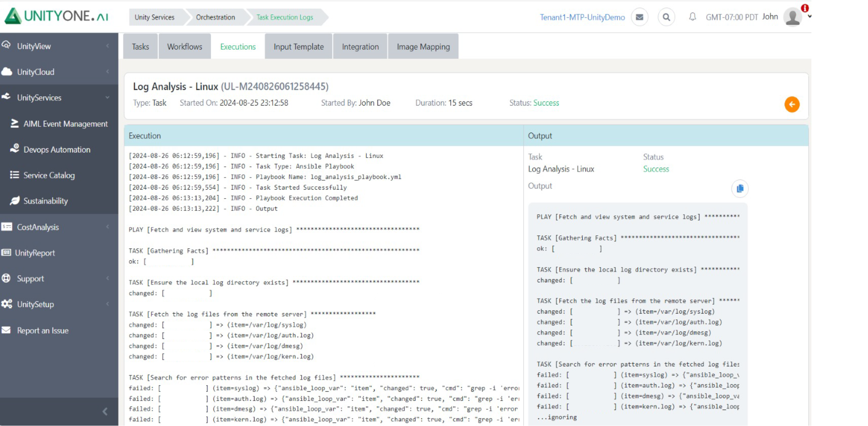Click the UnityServices sidebar icon
The width and height of the screenshot is (868, 426).
tap(6, 97)
